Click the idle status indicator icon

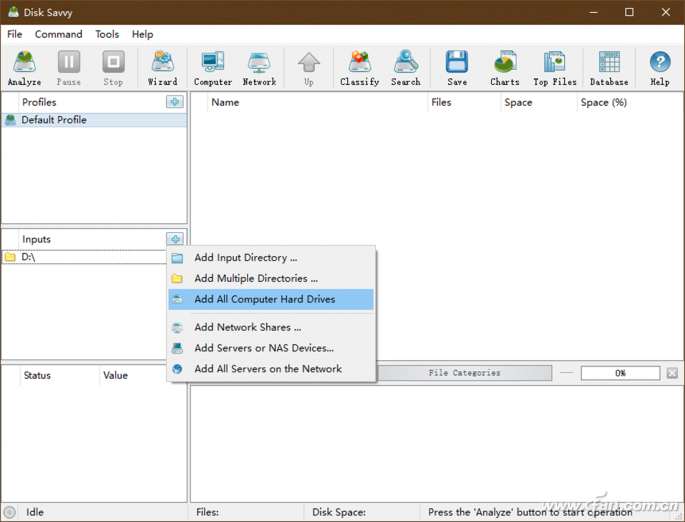[x=9, y=512]
